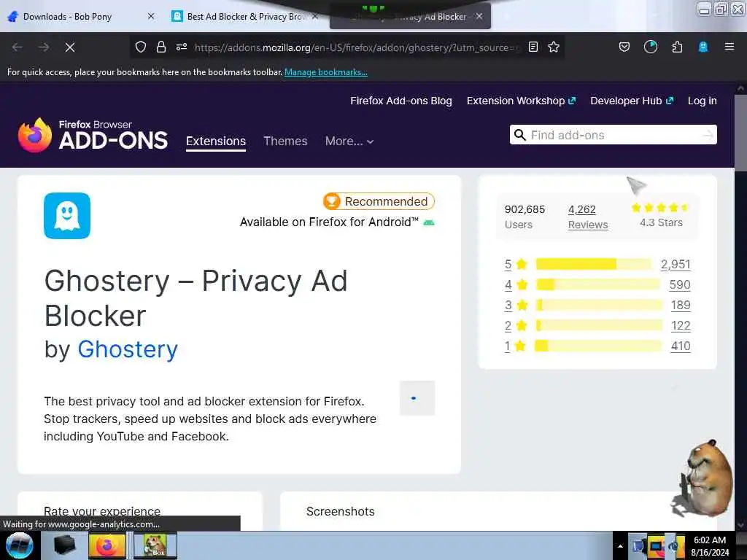This screenshot has height=560, width=747.
Task: Open the Extensions section
Action: click(216, 141)
